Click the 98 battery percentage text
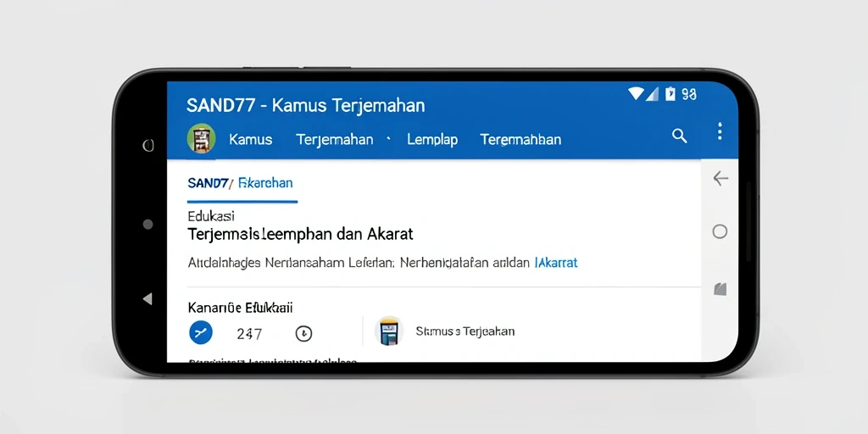868x434 pixels. pyautogui.click(x=688, y=94)
